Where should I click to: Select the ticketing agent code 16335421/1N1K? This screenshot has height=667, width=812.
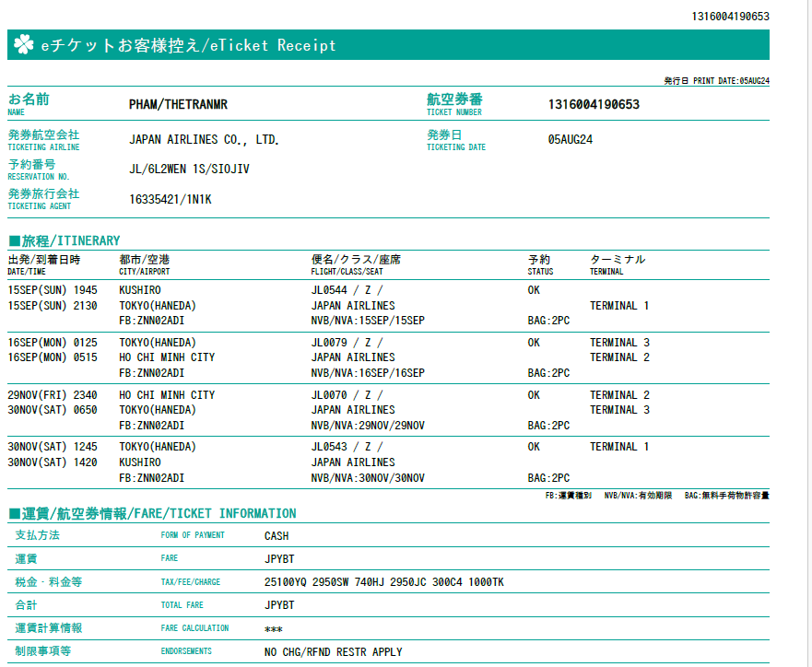pos(171,199)
